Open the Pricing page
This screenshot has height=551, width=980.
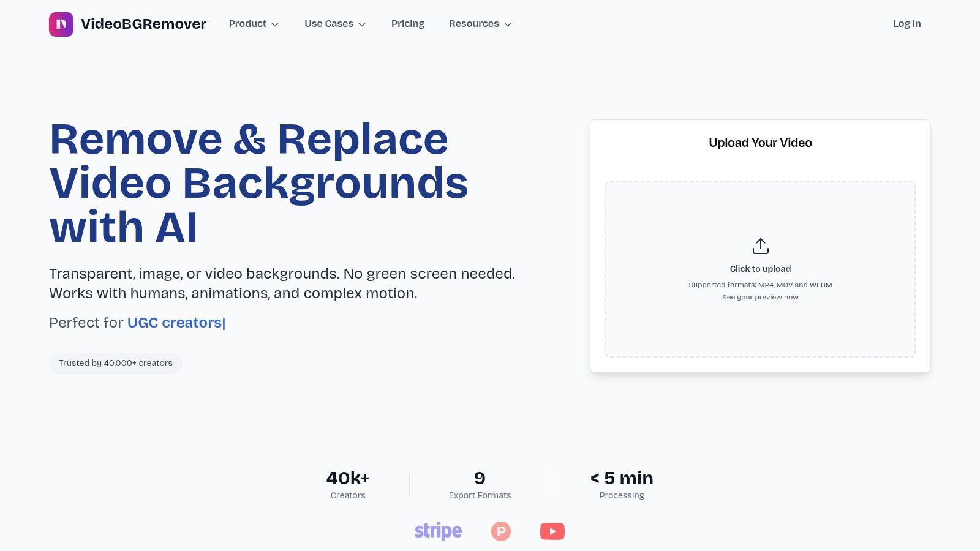pyautogui.click(x=407, y=24)
